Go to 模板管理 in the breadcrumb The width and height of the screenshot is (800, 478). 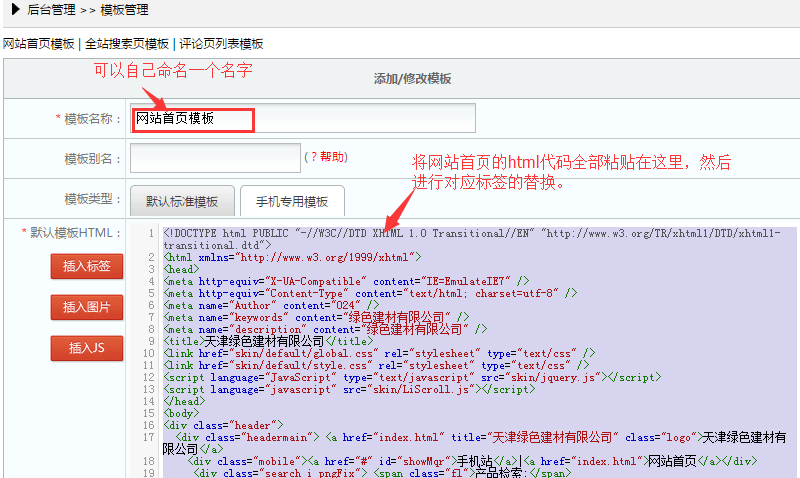[x=125, y=10]
